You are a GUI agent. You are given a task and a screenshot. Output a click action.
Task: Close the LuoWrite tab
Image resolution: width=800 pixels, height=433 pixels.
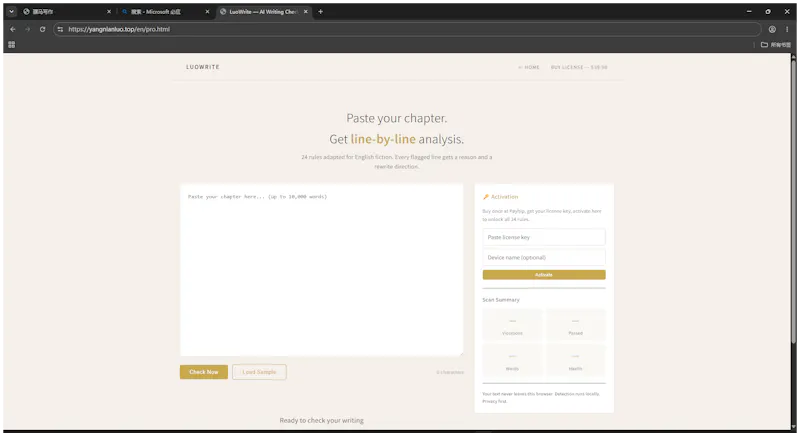point(306,12)
